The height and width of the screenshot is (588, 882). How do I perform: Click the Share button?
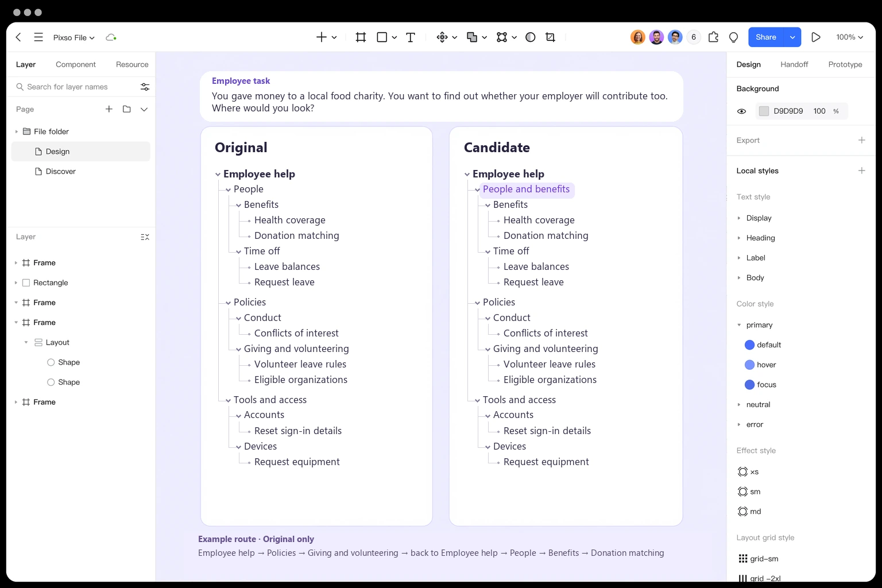[x=766, y=37]
